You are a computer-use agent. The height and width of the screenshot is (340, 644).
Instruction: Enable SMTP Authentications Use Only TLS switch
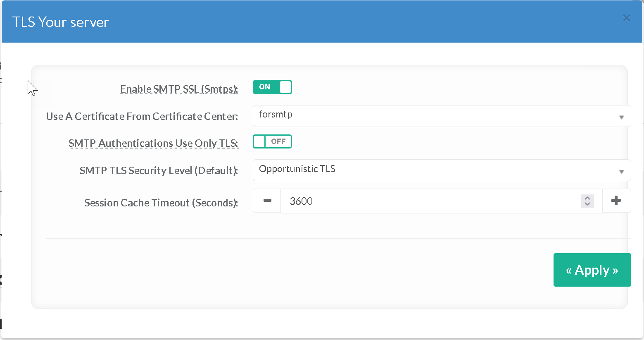click(272, 141)
